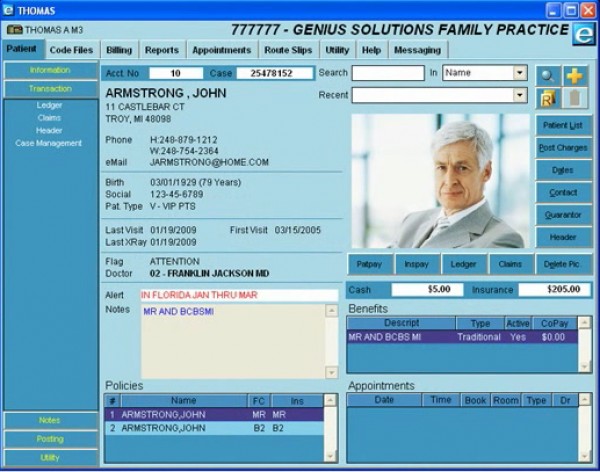Click the Benefits list scroll up arrow
This screenshot has width=600, height=472.
point(584,323)
